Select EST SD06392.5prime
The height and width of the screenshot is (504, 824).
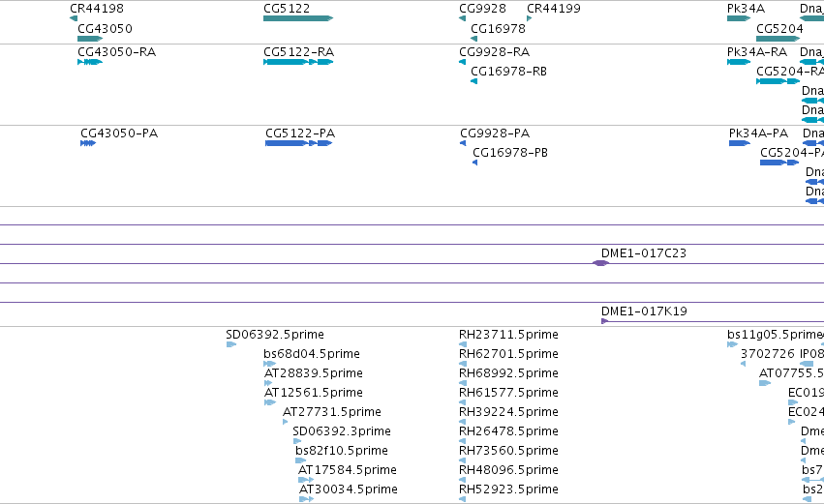click(x=231, y=344)
